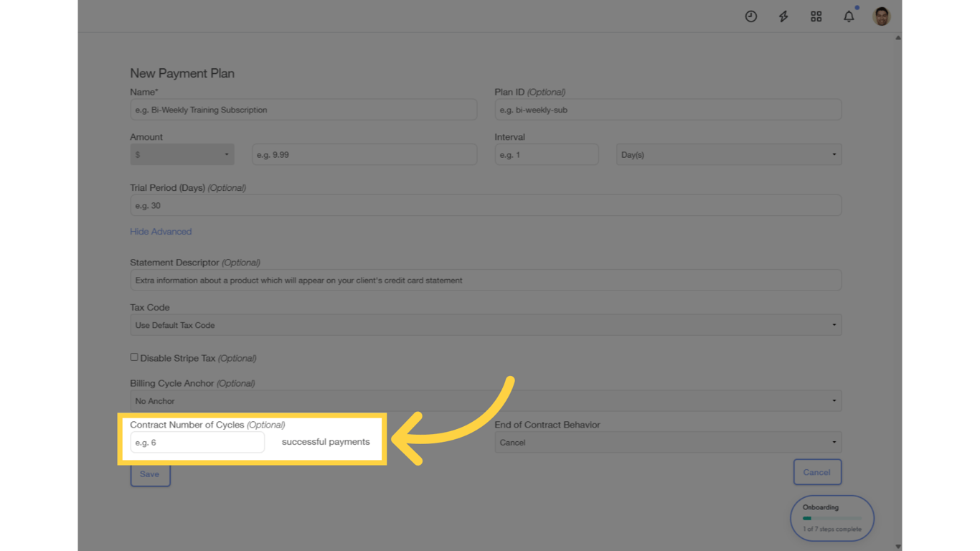Click the scrollbar down arrow
Screen dimensions: 980x551
point(898,545)
